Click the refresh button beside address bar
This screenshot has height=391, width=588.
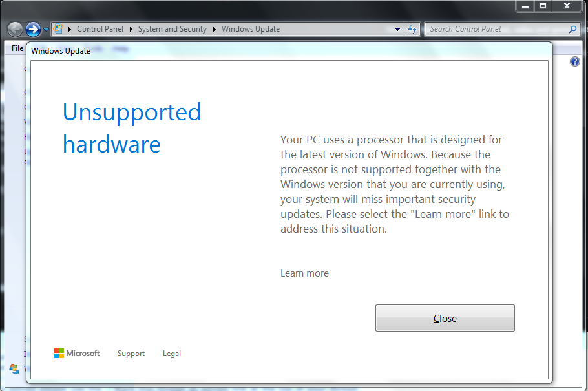click(412, 29)
